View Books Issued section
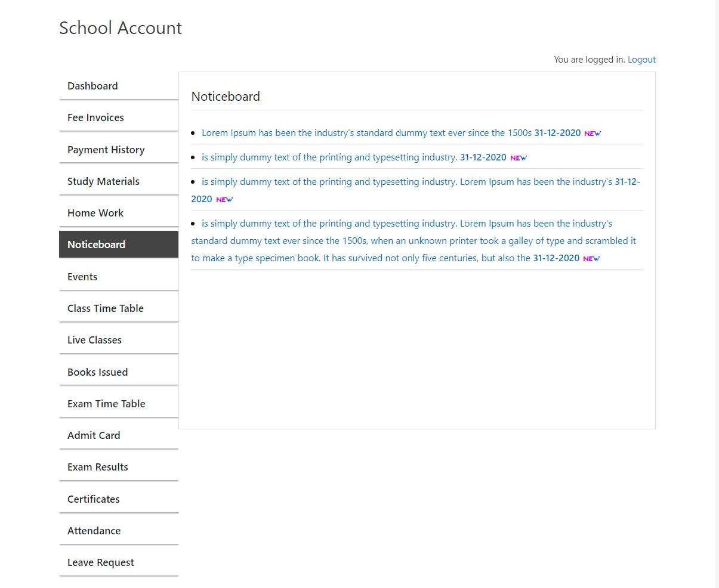This screenshot has height=588, width=719. pos(97,372)
